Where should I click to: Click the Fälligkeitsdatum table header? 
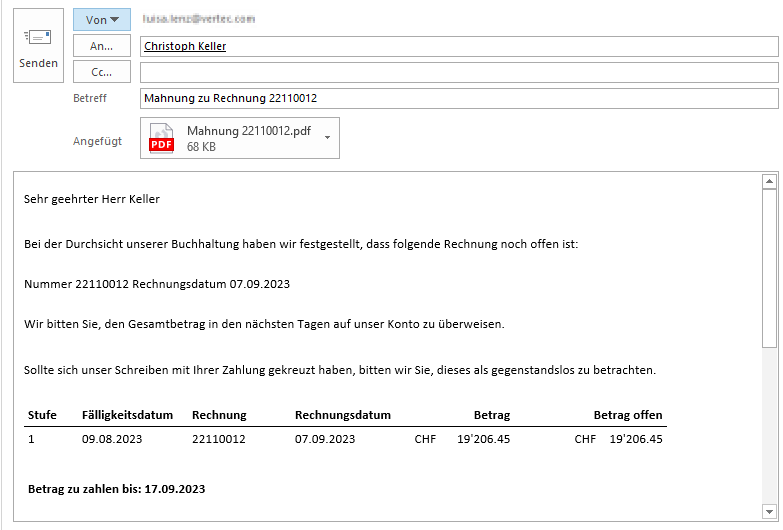pos(127,415)
